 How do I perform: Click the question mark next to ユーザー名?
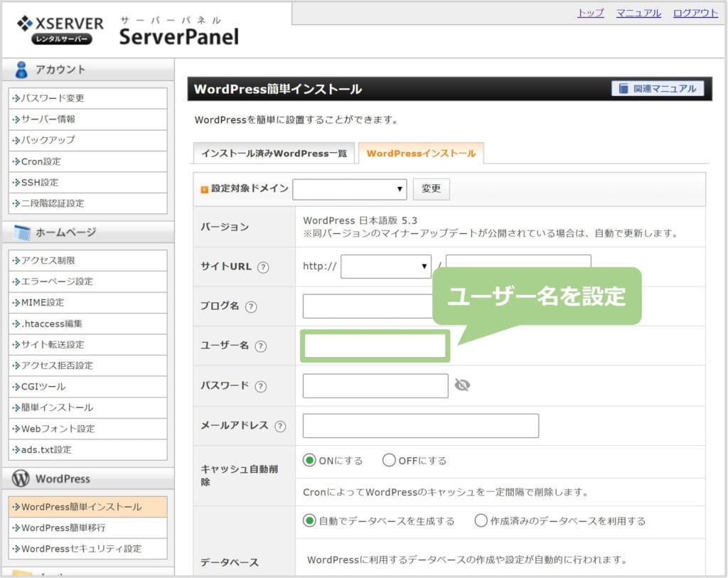point(260,346)
